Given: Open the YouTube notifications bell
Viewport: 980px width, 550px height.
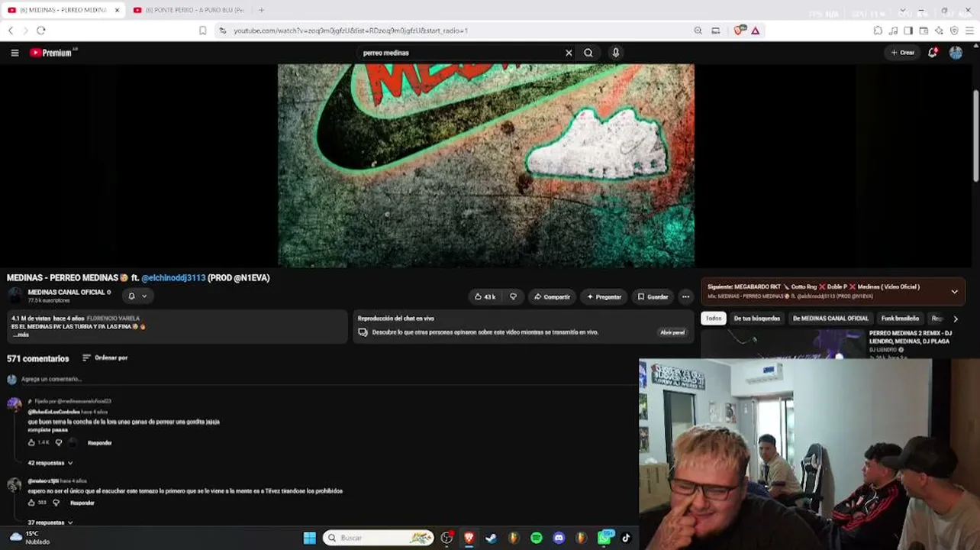Looking at the screenshot, I should 933,53.
